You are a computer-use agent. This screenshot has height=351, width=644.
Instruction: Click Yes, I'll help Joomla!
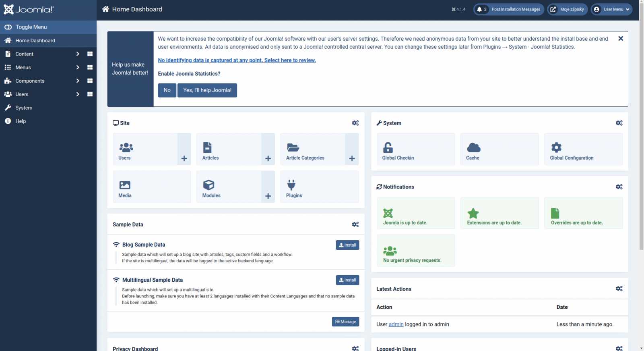pyautogui.click(x=207, y=90)
